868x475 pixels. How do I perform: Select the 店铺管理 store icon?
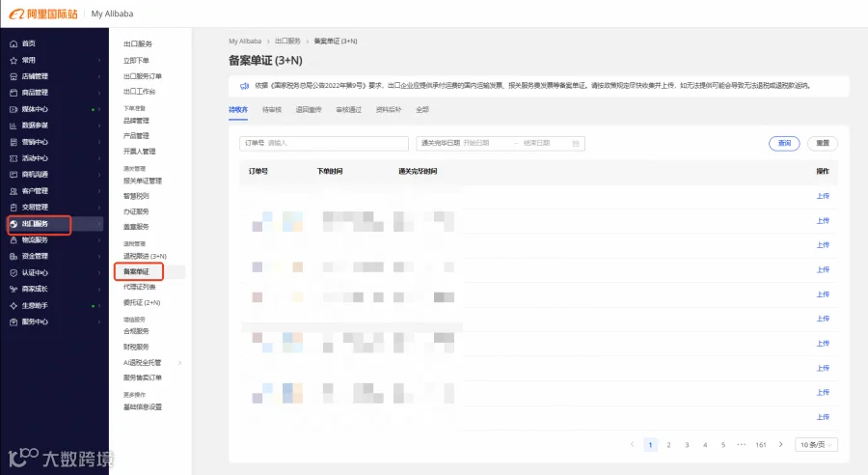pos(14,76)
